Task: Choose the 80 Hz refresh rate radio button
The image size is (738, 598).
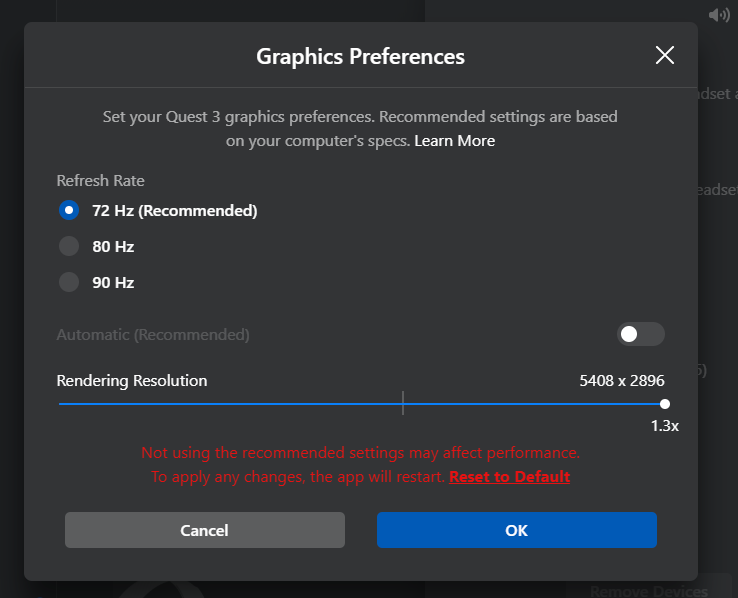Action: 69,246
